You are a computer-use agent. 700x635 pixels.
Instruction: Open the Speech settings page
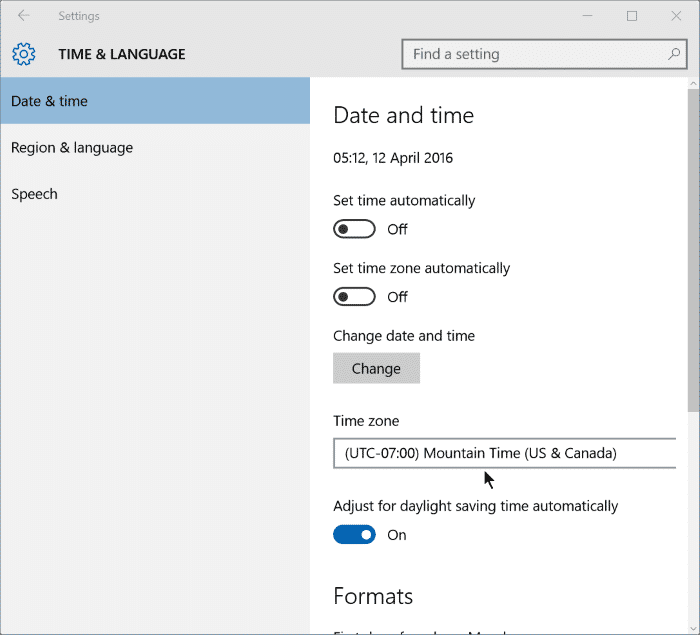[155, 194]
